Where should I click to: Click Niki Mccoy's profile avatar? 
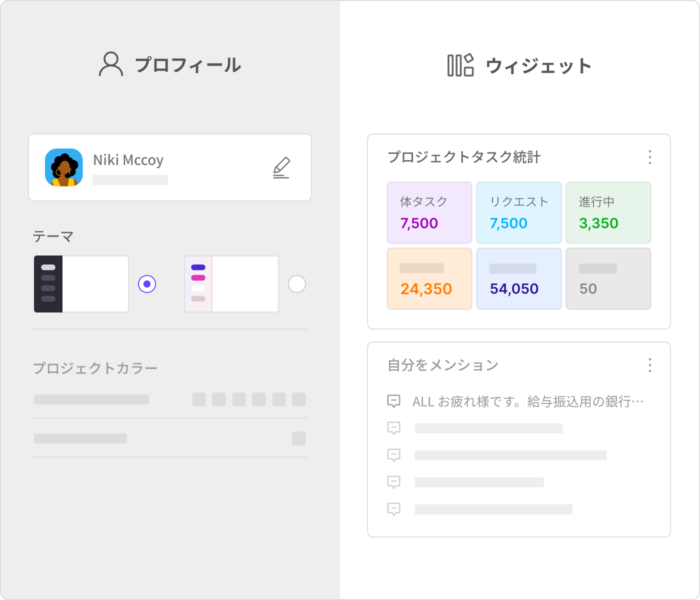[64, 167]
